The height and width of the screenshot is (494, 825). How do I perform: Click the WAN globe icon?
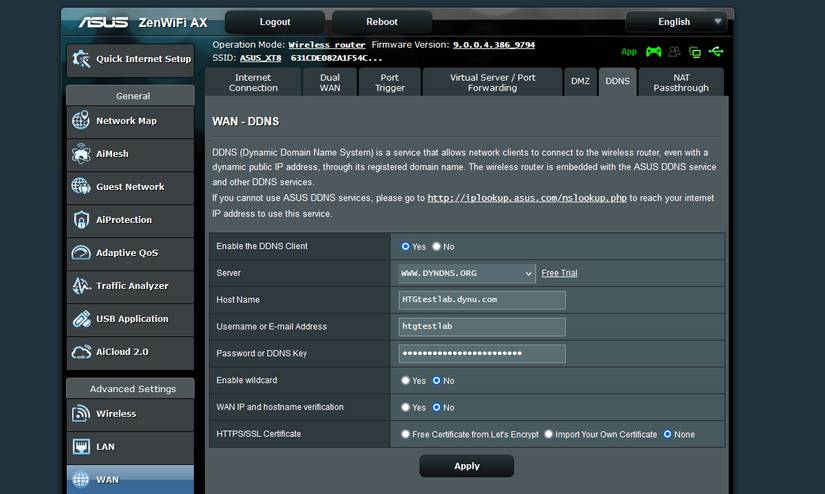pyautogui.click(x=81, y=479)
